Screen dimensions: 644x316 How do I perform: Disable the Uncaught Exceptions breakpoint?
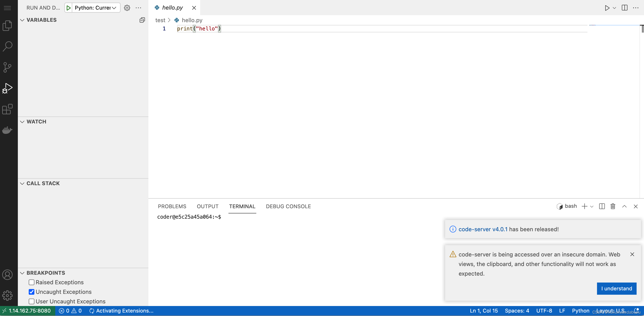coord(31,292)
